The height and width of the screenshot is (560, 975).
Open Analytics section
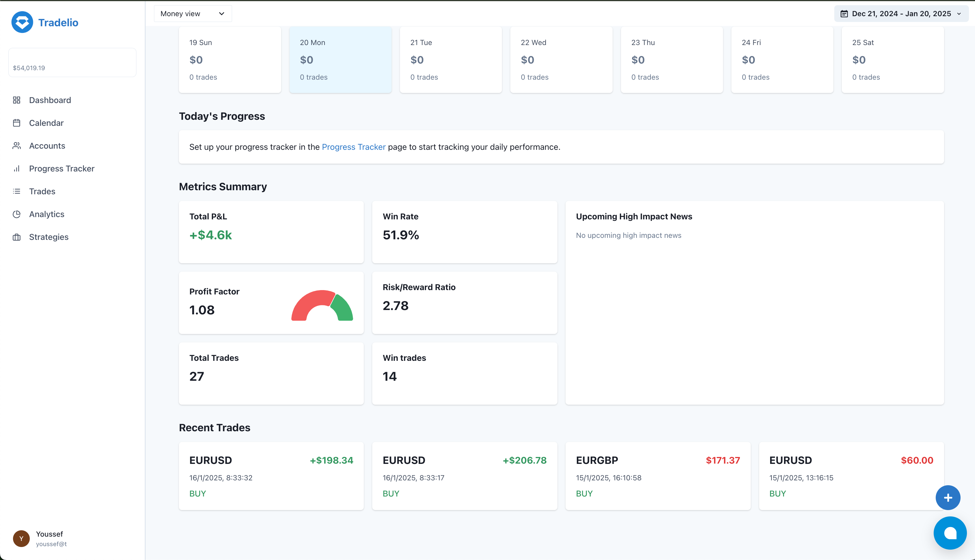(x=46, y=214)
